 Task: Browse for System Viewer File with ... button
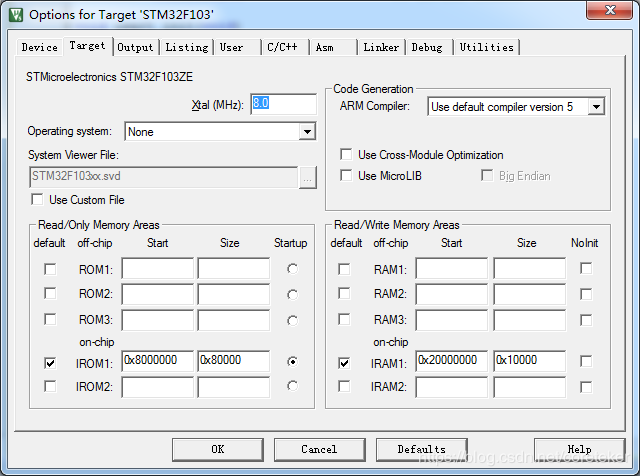(x=307, y=178)
